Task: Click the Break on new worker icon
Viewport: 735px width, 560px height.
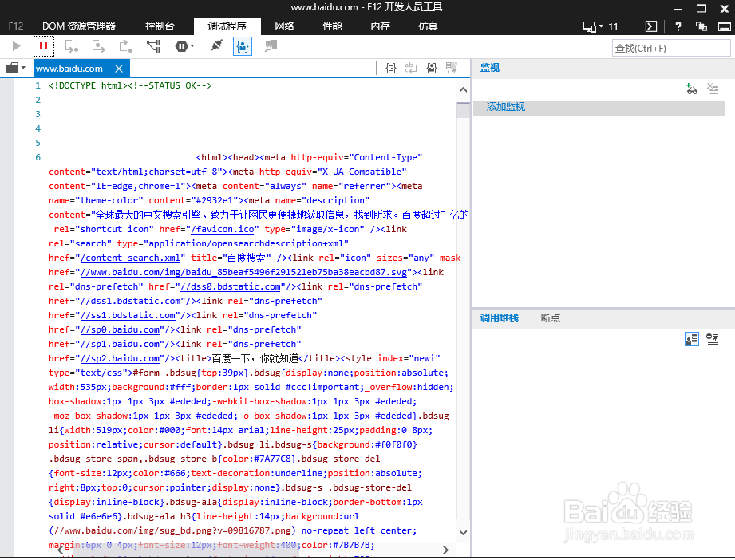Action: coord(154,46)
